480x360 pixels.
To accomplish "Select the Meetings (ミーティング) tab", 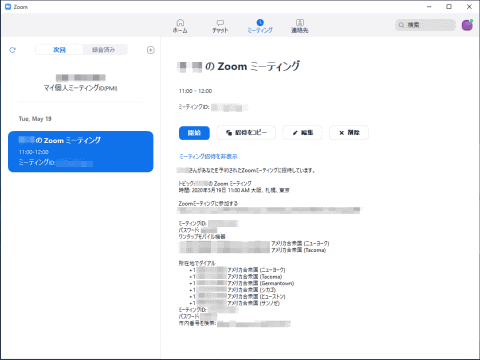I will [260, 26].
